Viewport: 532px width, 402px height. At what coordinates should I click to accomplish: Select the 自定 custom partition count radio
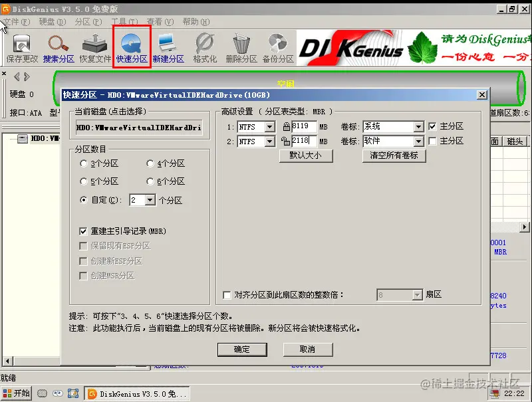[x=84, y=200]
